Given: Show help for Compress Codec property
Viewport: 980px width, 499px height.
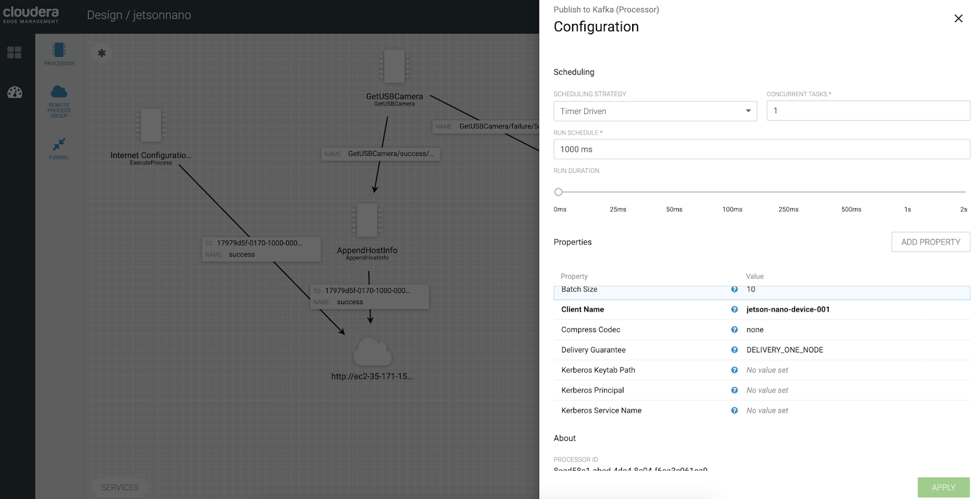Looking at the screenshot, I should tap(734, 330).
